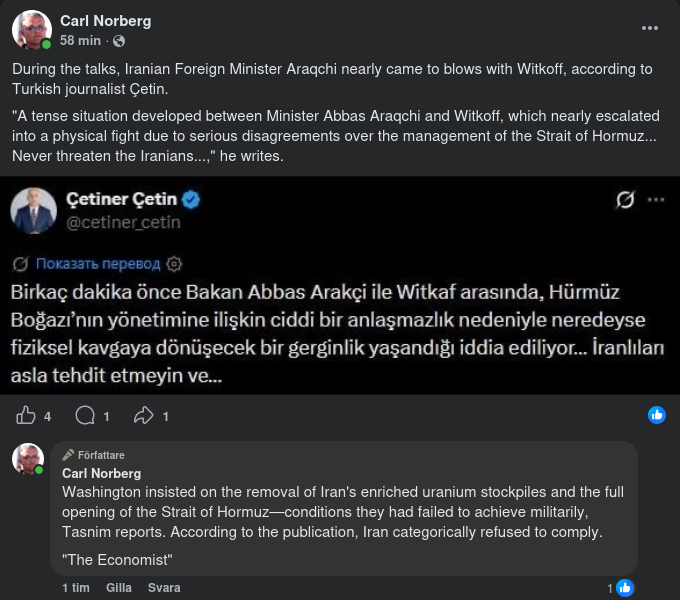Click Çetiner Çetin's tweet avatar
This screenshot has height=600, width=680.
[x=33, y=209]
